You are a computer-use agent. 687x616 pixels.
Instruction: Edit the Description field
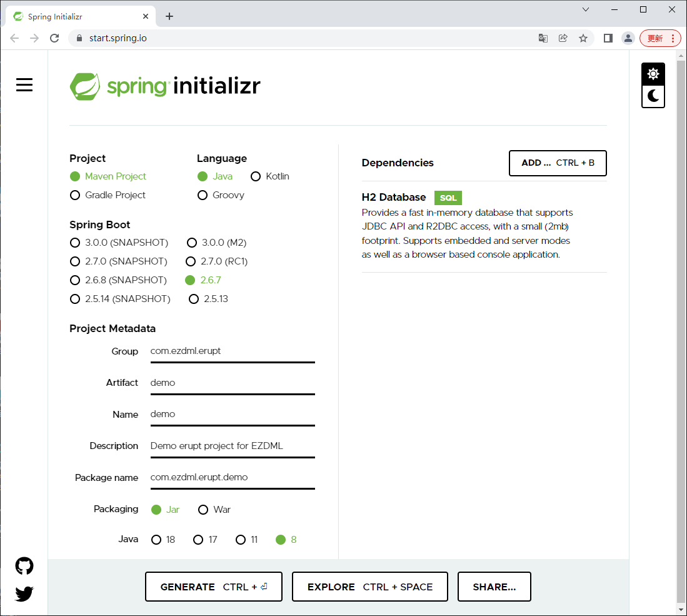coord(233,446)
